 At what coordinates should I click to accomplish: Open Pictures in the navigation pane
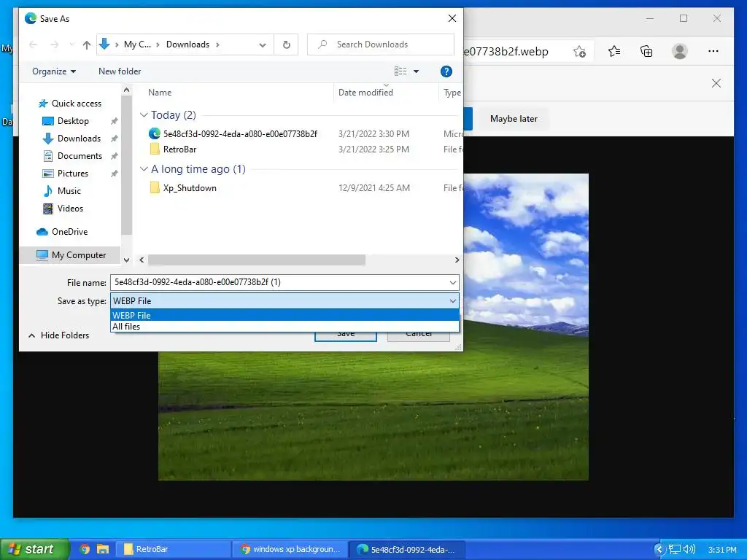tap(72, 174)
